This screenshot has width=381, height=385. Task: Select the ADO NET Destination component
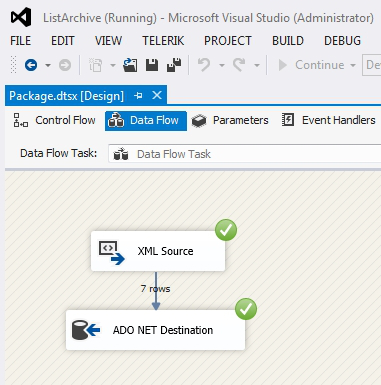coord(155,330)
